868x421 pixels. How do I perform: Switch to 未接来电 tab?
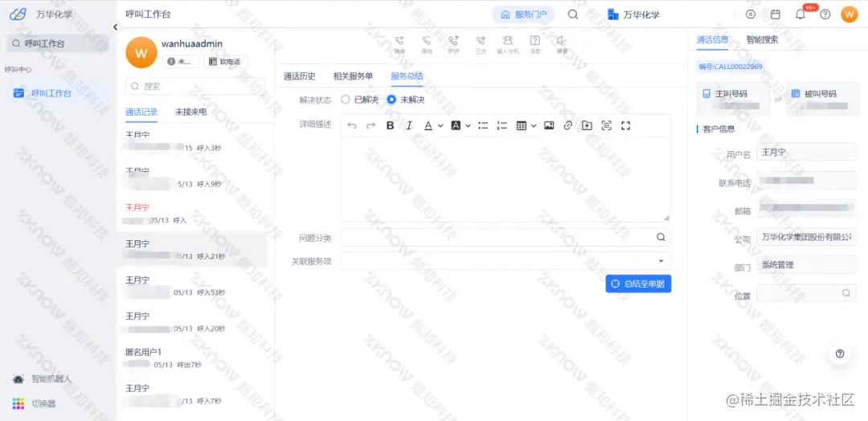tap(191, 112)
